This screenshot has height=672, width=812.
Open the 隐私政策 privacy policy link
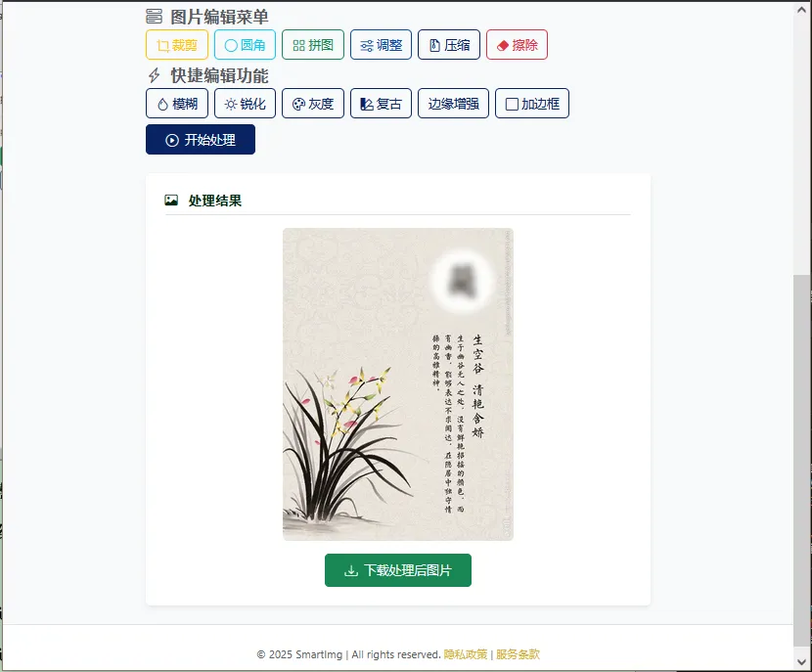coord(466,654)
